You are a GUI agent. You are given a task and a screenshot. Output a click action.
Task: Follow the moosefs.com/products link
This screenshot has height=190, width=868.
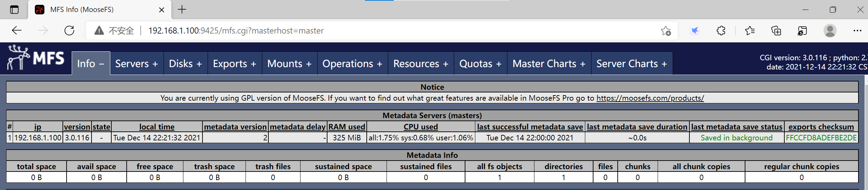click(x=650, y=98)
